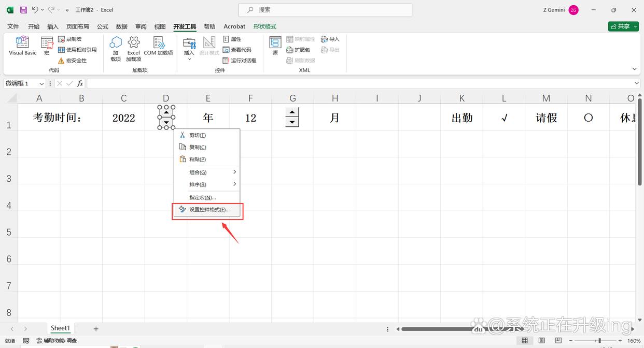
Task: Click the zoom in plus button
Action: [620, 341]
